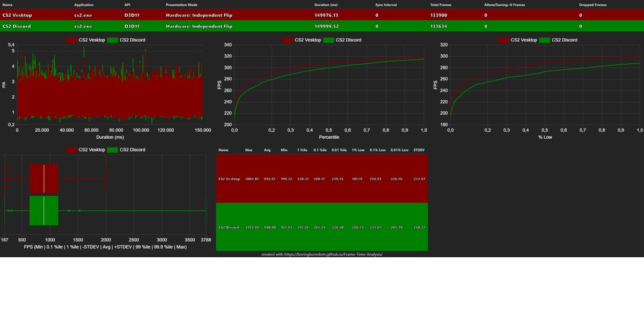Click the Max header in stats table

click(x=248, y=150)
